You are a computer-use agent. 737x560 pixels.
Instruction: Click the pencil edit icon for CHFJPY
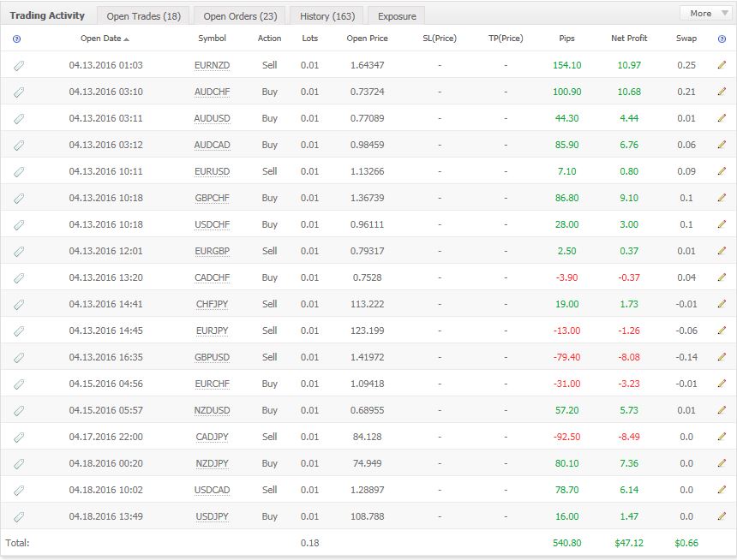tap(722, 303)
